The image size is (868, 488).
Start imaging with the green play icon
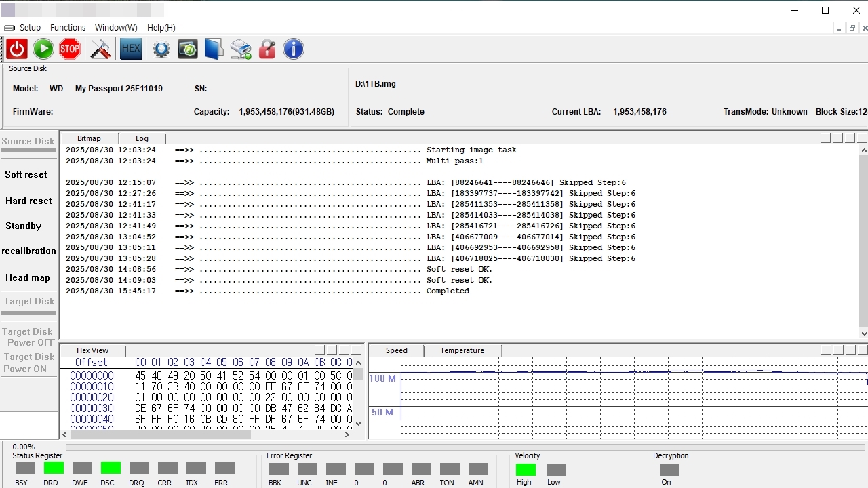pyautogui.click(x=43, y=49)
